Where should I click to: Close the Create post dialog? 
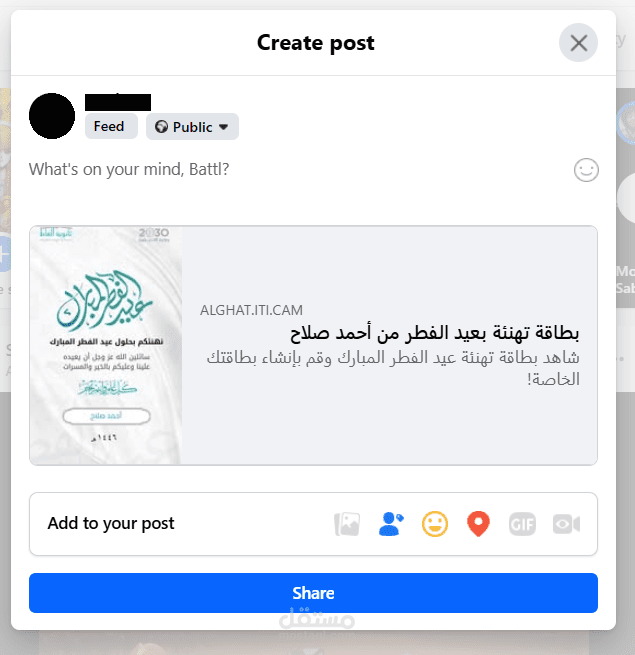coord(579,43)
